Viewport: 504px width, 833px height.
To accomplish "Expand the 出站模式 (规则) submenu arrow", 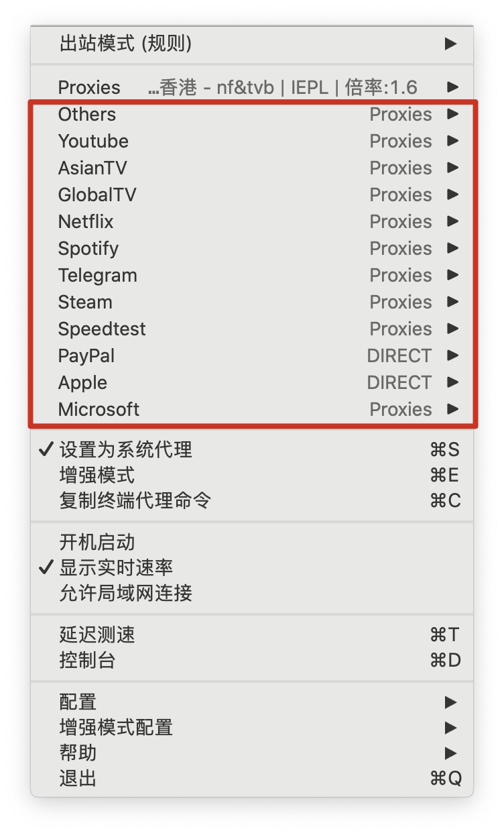I will [x=450, y=44].
